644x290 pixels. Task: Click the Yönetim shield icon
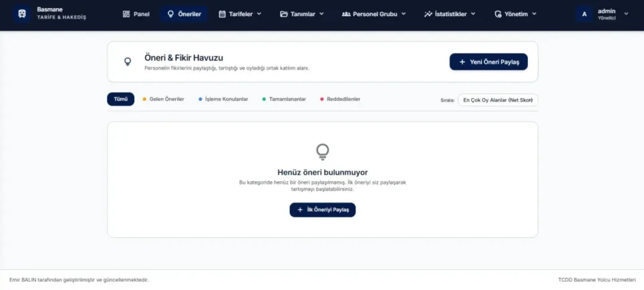[498, 14]
